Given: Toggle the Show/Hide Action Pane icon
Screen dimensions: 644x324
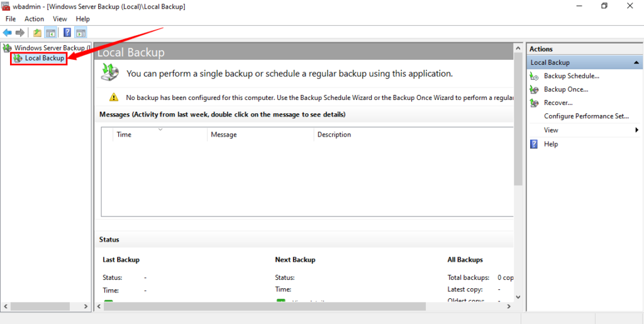Looking at the screenshot, I should pos(80,33).
